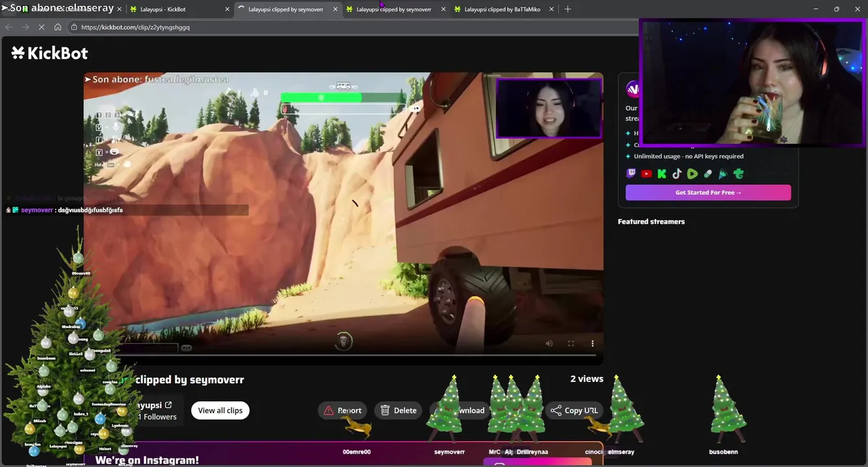Close the 'Lalayupsi - KickBot' tab
Viewport: 868px width, 467px height.
(x=227, y=9)
